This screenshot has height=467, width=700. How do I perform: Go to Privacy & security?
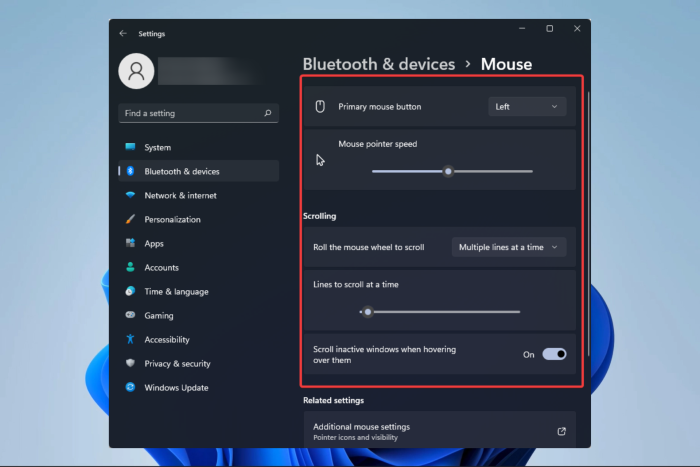click(199, 363)
